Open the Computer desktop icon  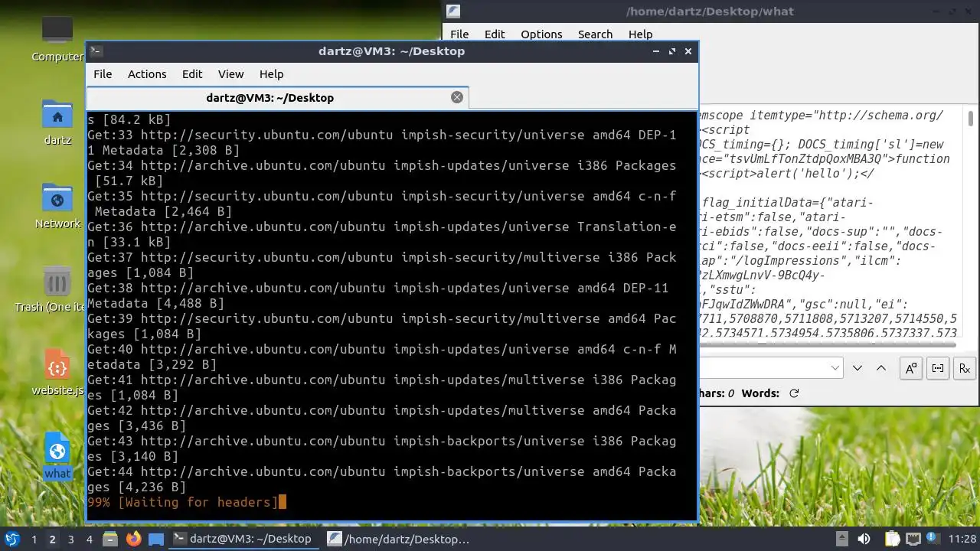point(57,38)
